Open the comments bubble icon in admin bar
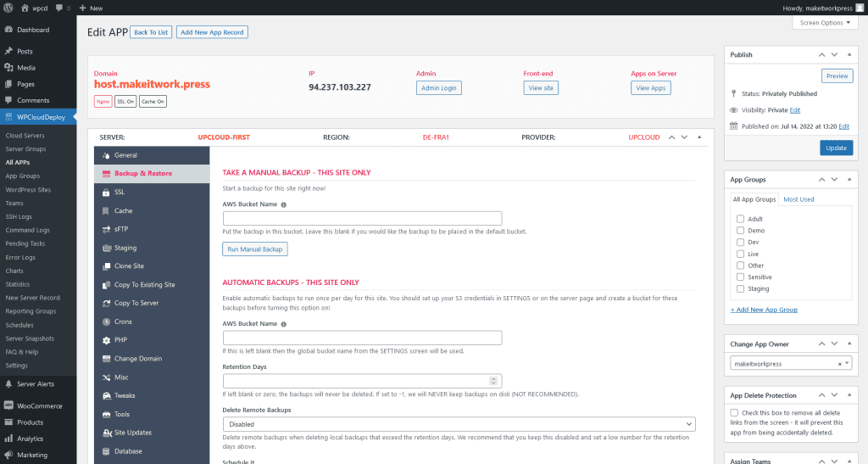Viewport: 868px width, 464px height. tap(60, 8)
